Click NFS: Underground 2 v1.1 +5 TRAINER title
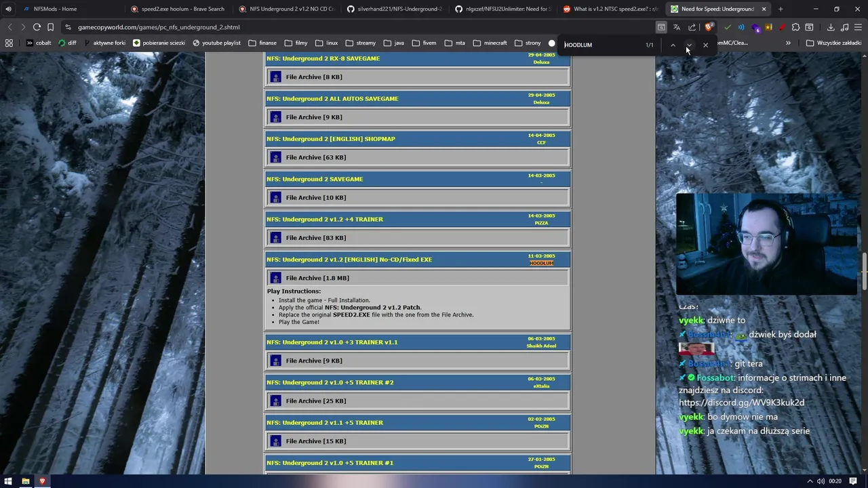Screen dimensions: 868x488 (x=325, y=422)
